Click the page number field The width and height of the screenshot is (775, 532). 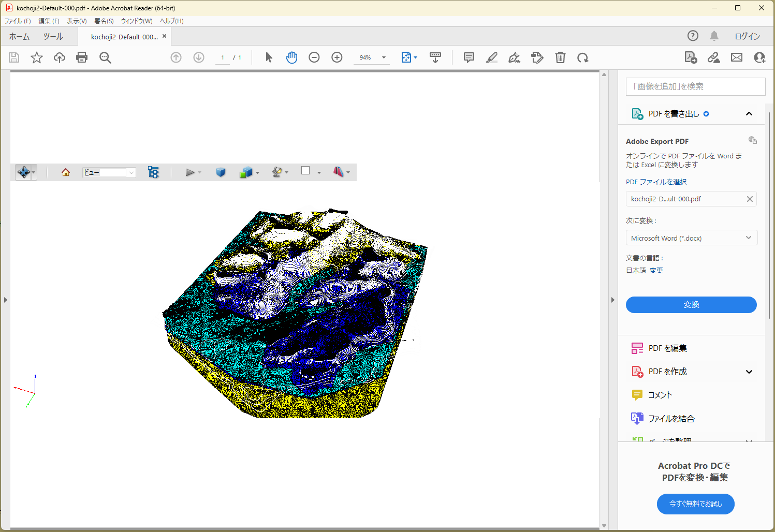point(223,57)
